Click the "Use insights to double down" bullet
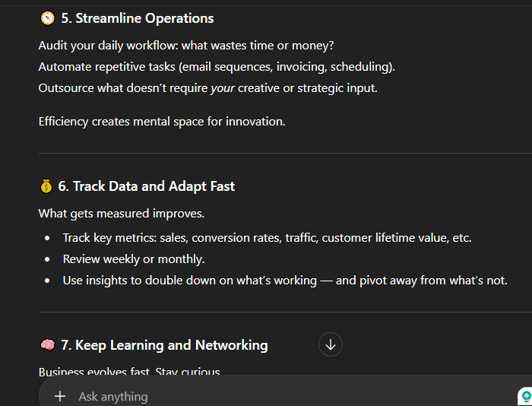The height and width of the screenshot is (406, 532). (285, 281)
